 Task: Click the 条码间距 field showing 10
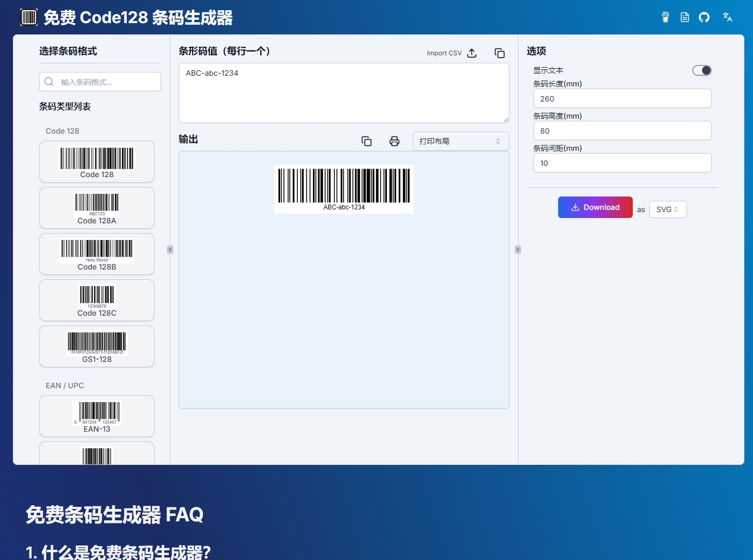click(x=622, y=163)
